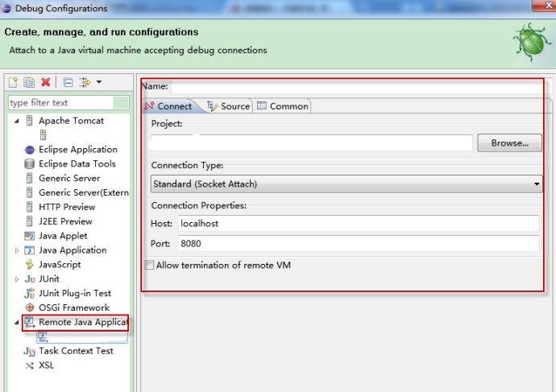This screenshot has height=392, width=556.
Task: Switch to the Source tab
Action: point(228,106)
